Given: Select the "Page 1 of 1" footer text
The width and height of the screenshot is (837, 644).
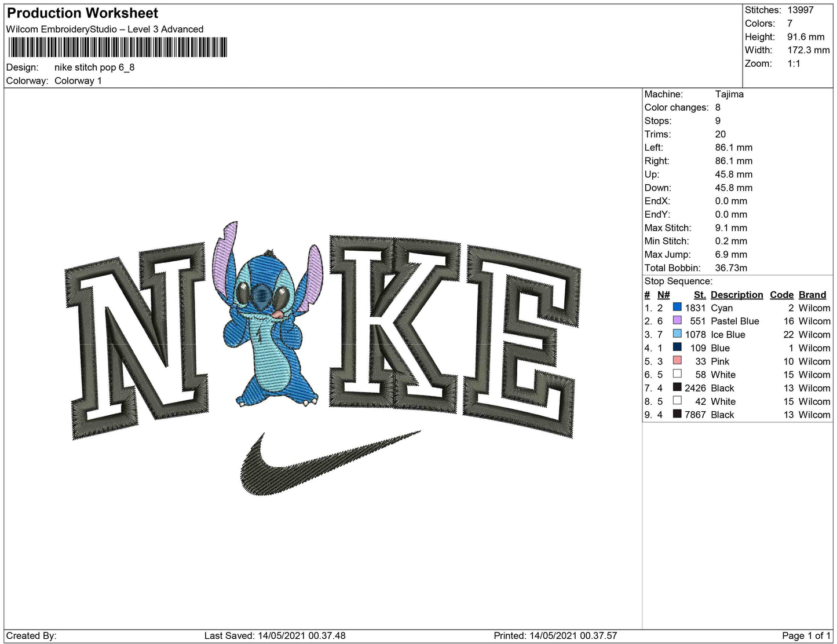Looking at the screenshot, I should tap(806, 635).
